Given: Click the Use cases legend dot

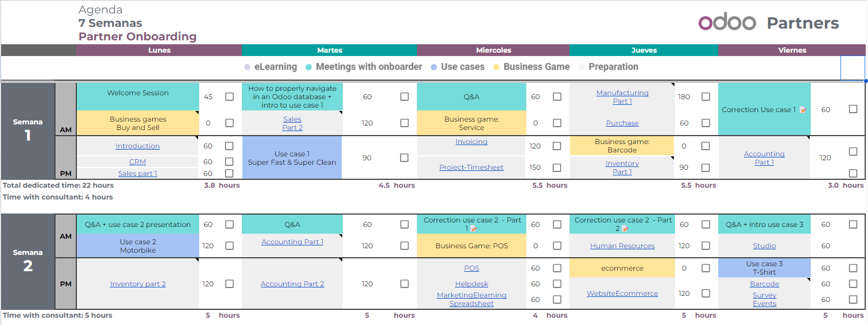Looking at the screenshot, I should [434, 67].
